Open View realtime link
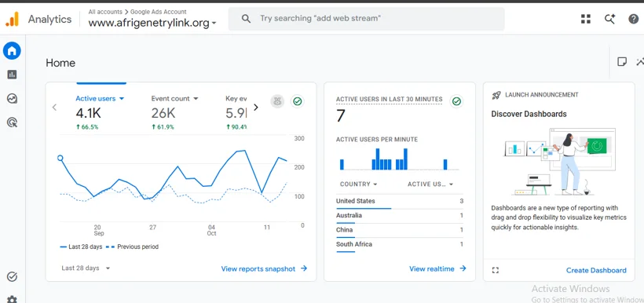644x303 pixels. click(x=432, y=269)
